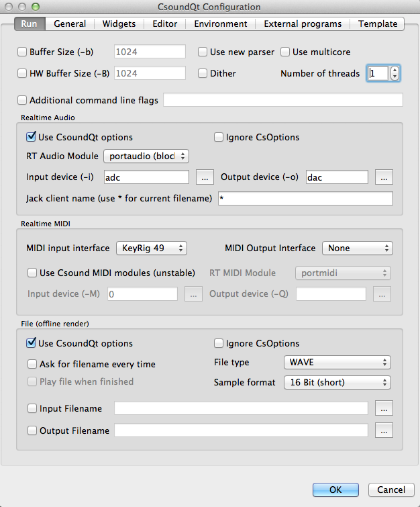
Task: Open Sample format 16 Bit dropdown
Action: 337,383
